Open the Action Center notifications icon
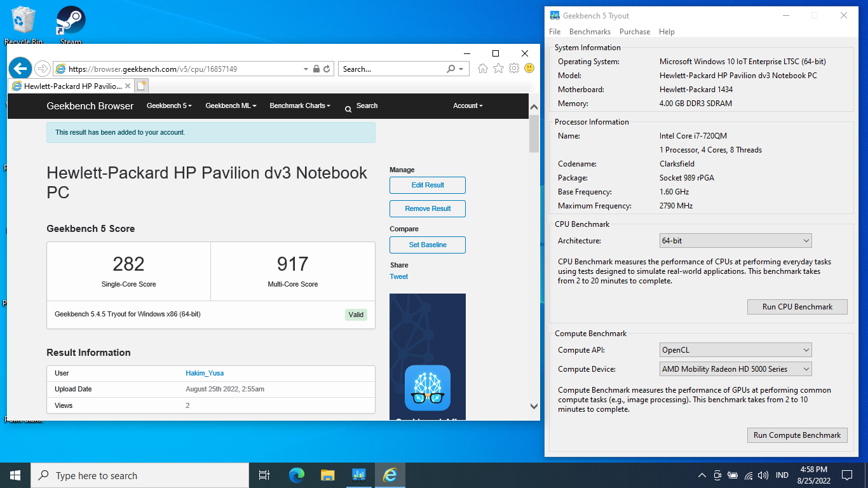This screenshot has height=488, width=868. 846,475
